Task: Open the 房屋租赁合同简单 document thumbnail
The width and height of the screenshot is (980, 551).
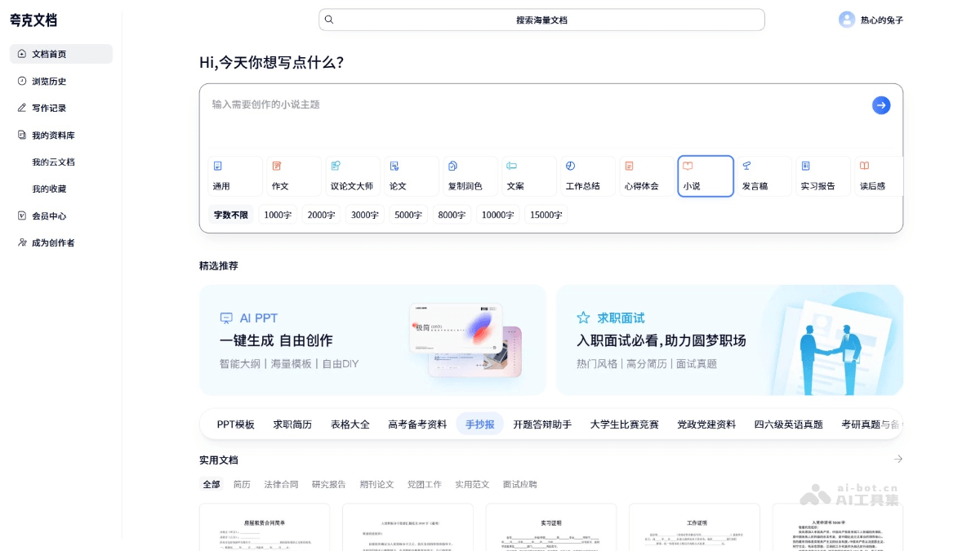Action: tap(265, 527)
